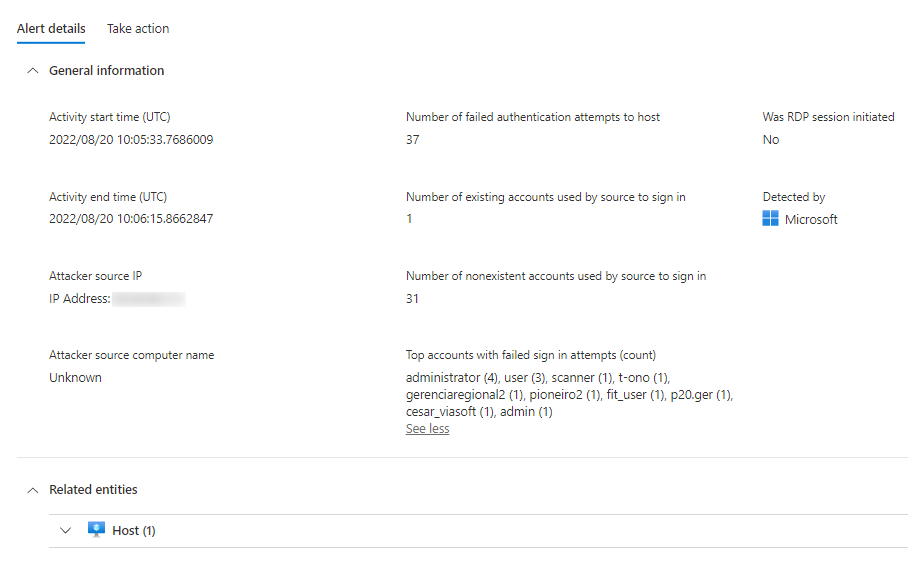Click the Host computer monitor icon

[96, 530]
